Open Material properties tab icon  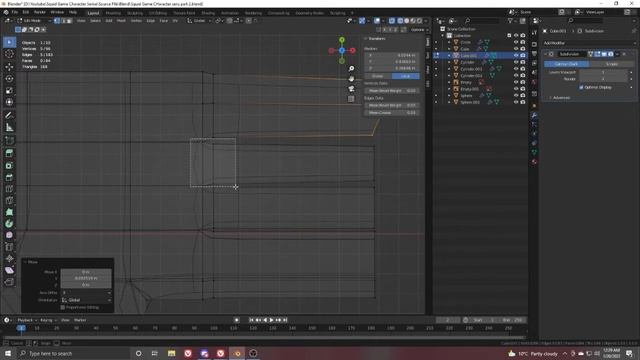pos(534,162)
